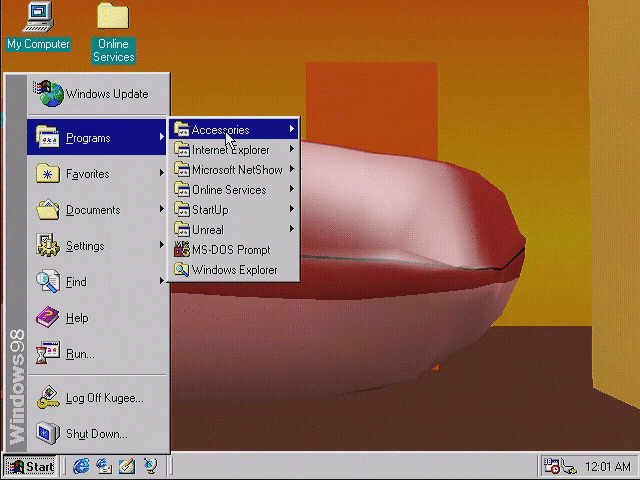
Task: Open Online Services entry in Programs submenu
Action: click(234, 190)
